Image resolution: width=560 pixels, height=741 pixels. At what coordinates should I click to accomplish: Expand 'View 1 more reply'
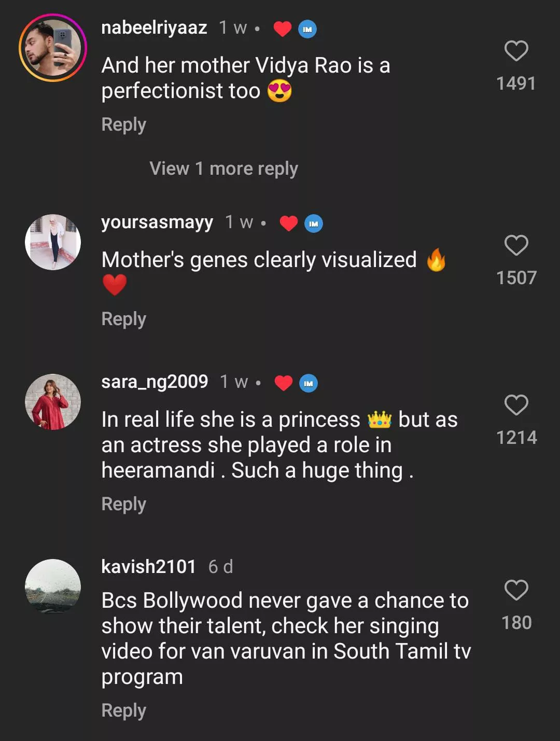(223, 169)
